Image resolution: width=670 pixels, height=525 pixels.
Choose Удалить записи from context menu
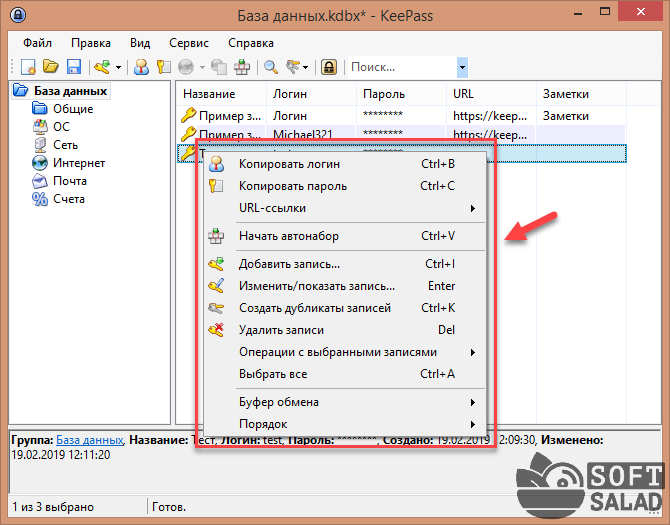(344, 330)
